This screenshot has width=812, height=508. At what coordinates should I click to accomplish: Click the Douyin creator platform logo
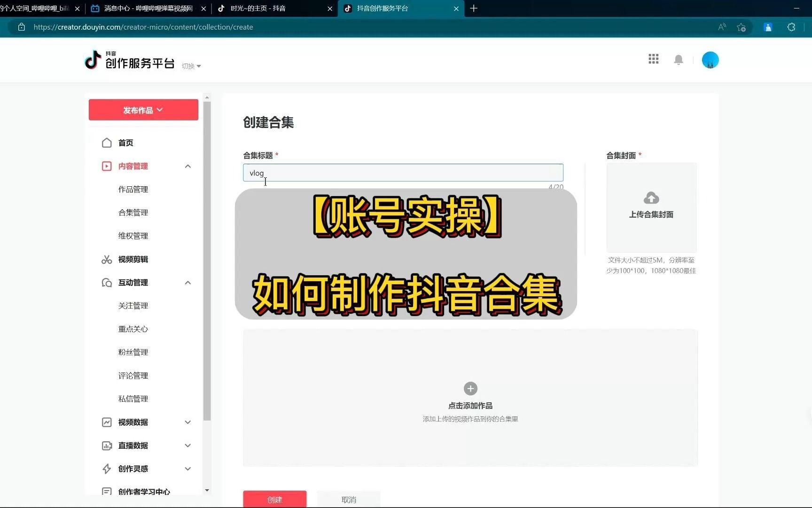click(x=129, y=60)
